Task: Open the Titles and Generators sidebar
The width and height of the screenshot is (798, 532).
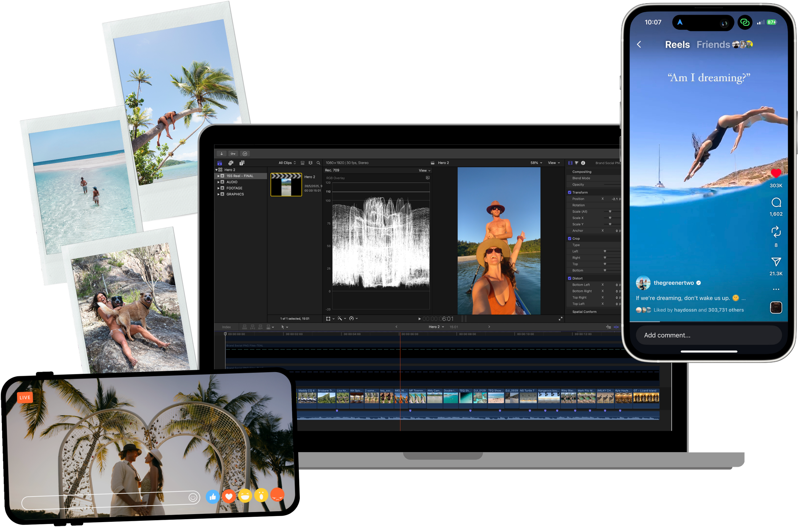Action: click(x=242, y=163)
